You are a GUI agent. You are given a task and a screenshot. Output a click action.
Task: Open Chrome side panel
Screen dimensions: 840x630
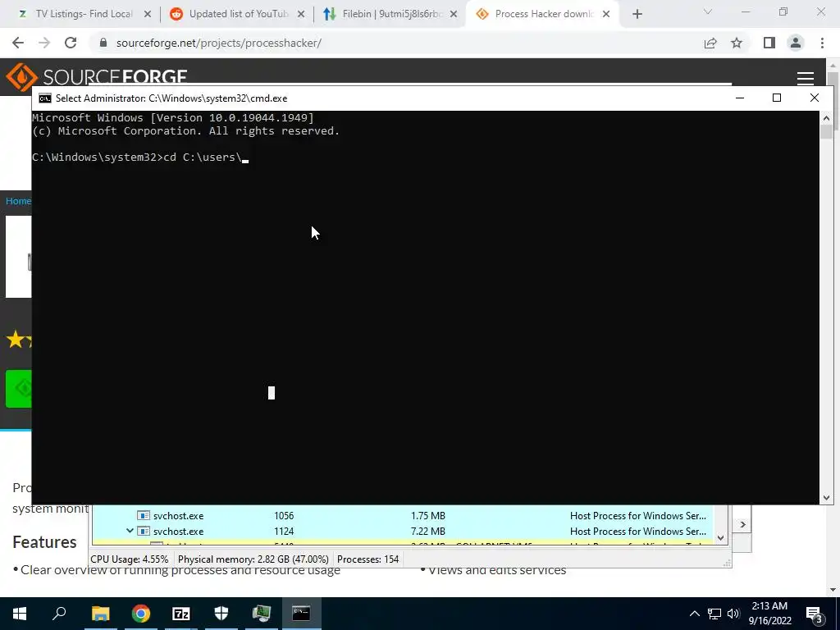[x=769, y=43]
